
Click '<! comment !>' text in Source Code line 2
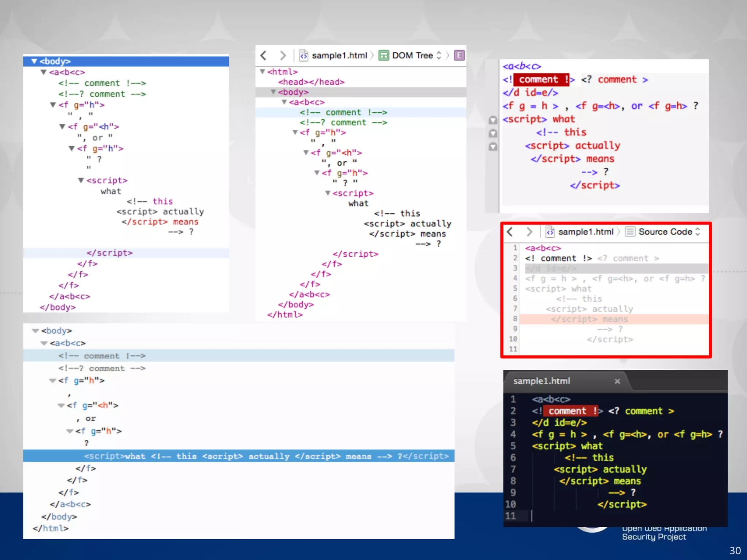click(558, 258)
